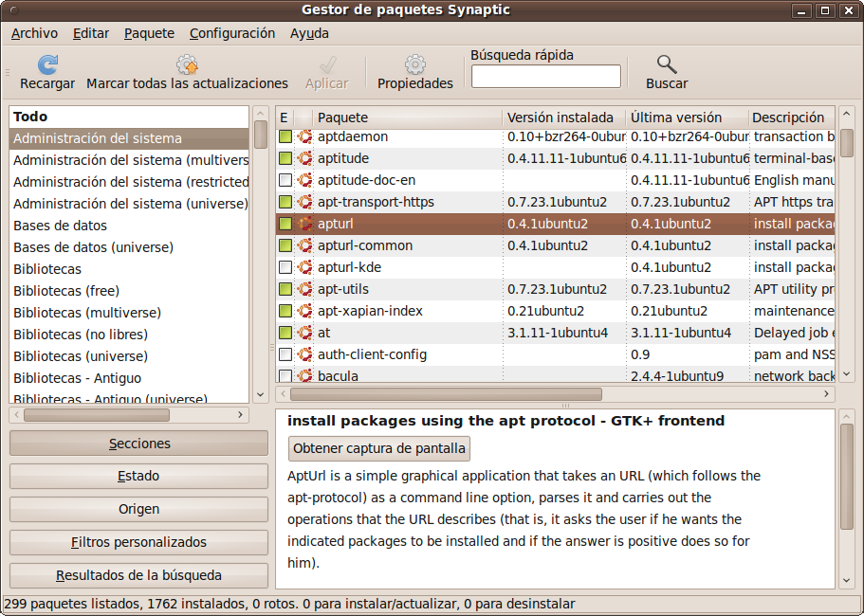Click the Ubuntu icon beside at package
The height and width of the screenshot is (616, 864).
pyautogui.click(x=304, y=333)
